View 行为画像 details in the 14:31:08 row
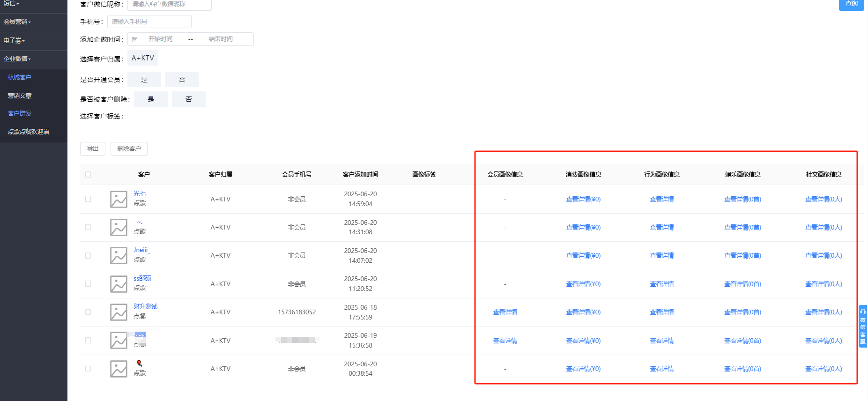Image resolution: width=868 pixels, height=401 pixels. click(662, 227)
